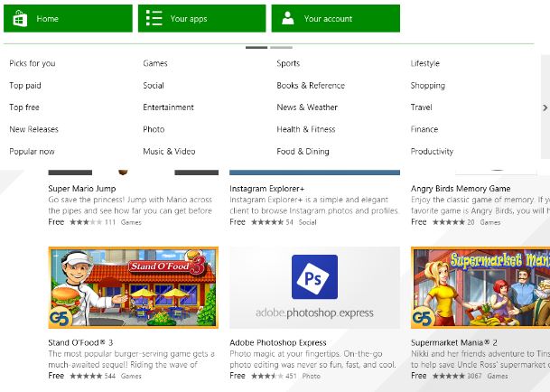The height and width of the screenshot is (392, 550).
Task: Browse the Travel category
Action: 421,107
